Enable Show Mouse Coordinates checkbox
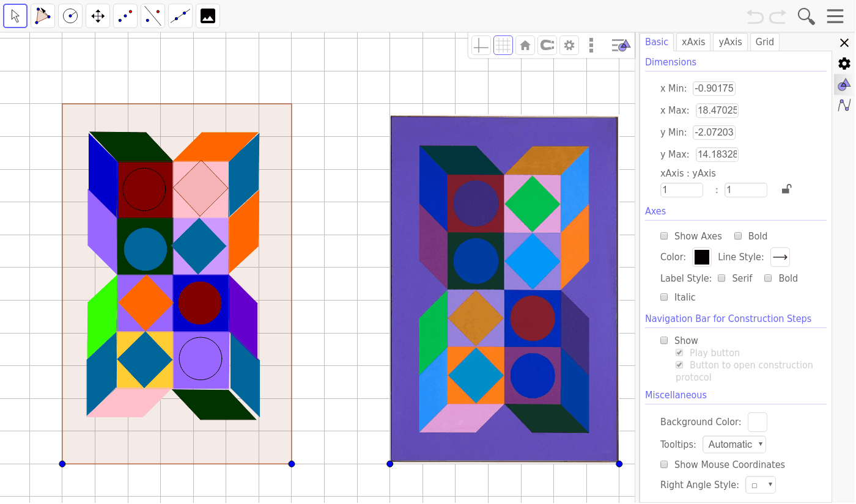Screen dimensions: 856x504 point(664,464)
